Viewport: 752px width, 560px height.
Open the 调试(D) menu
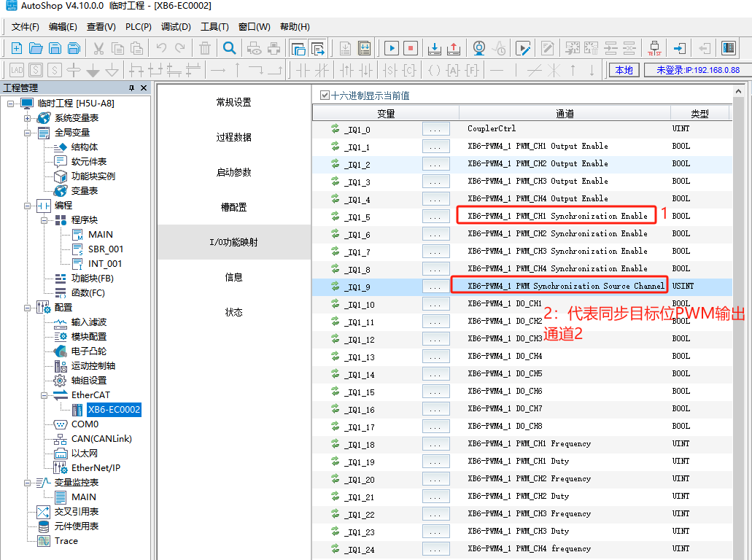pyautogui.click(x=176, y=27)
